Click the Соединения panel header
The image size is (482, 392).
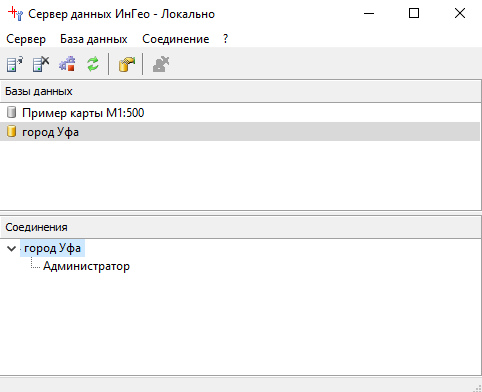(241, 227)
